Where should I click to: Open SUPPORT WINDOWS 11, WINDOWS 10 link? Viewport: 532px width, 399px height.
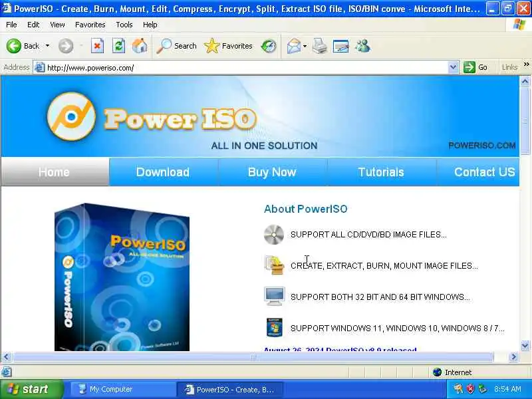397,328
